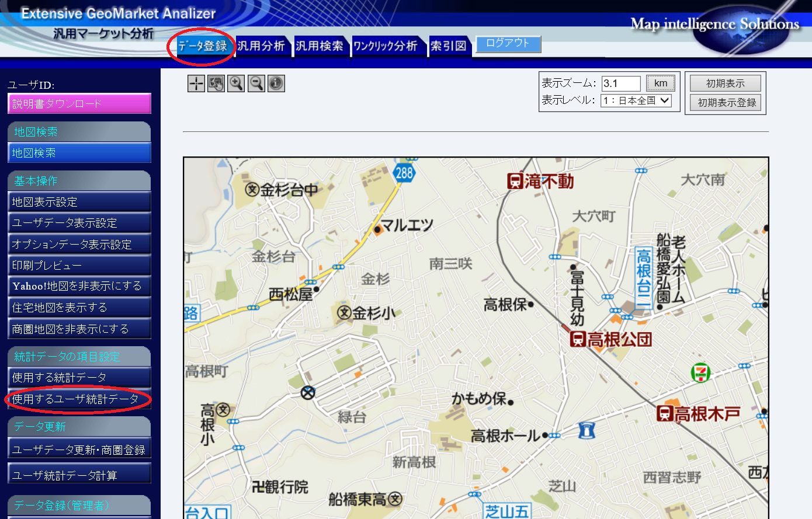
Task: Click the かもめ保 label on map
Action: click(x=479, y=399)
